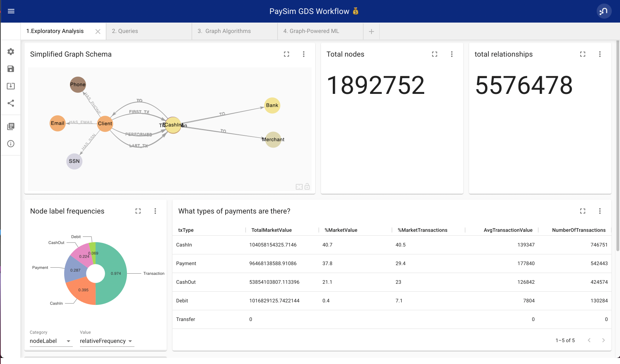Expand the nodeLabel Category dropdown

[x=51, y=341]
